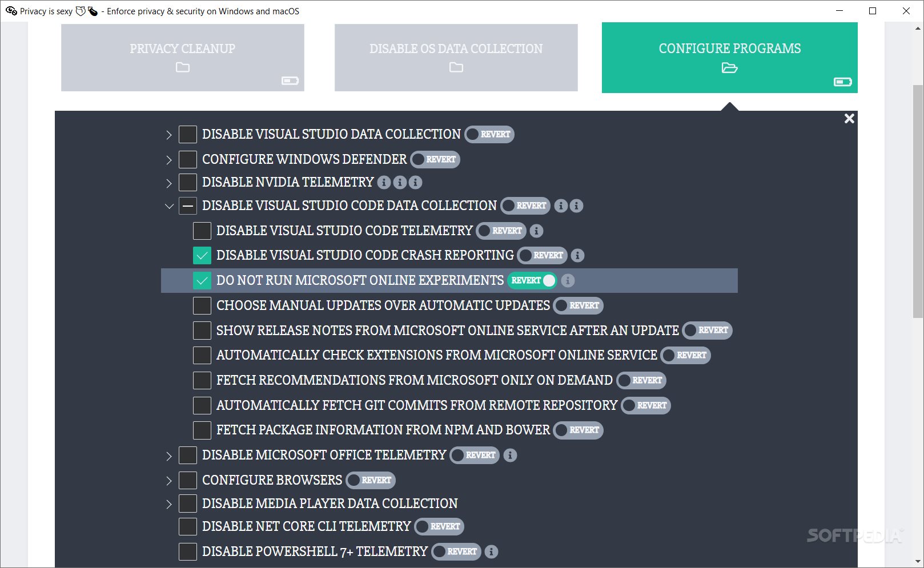The image size is (924, 568).
Task: Click the scrollbar down arrow
Action: [918, 562]
